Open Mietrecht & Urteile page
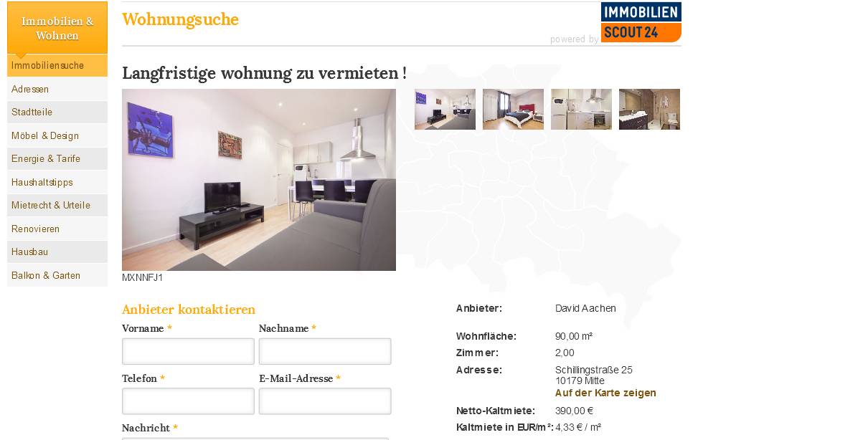The width and height of the screenshot is (868, 440). tap(57, 205)
